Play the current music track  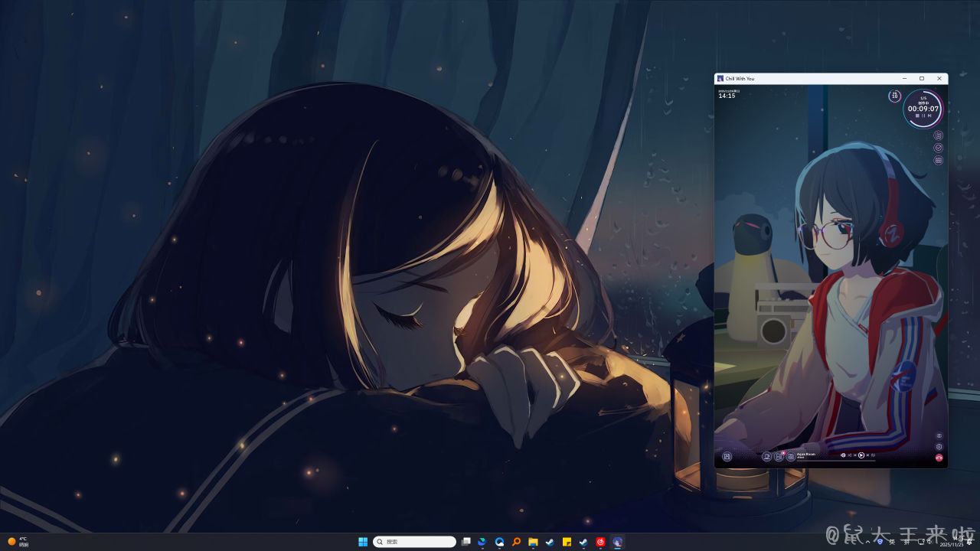click(x=861, y=455)
